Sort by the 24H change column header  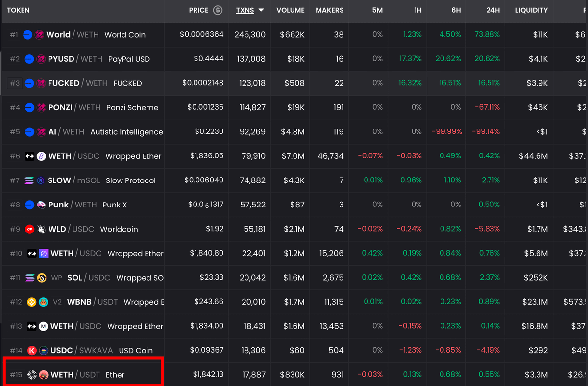tap(492, 10)
